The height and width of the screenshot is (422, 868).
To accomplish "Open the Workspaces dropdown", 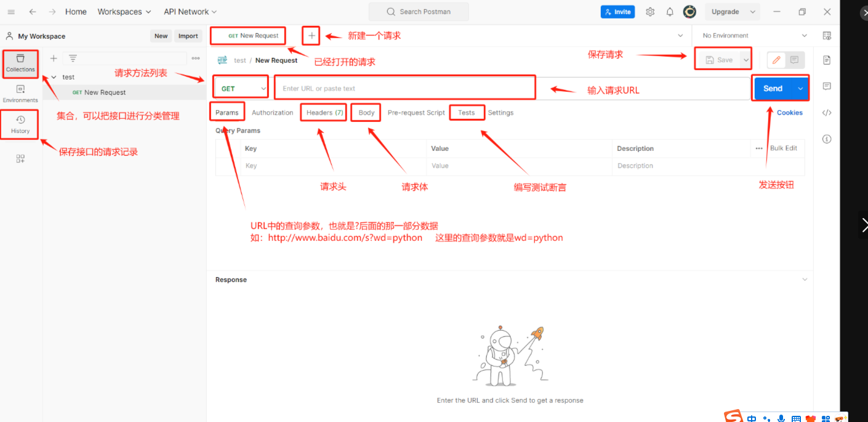I will [x=124, y=12].
